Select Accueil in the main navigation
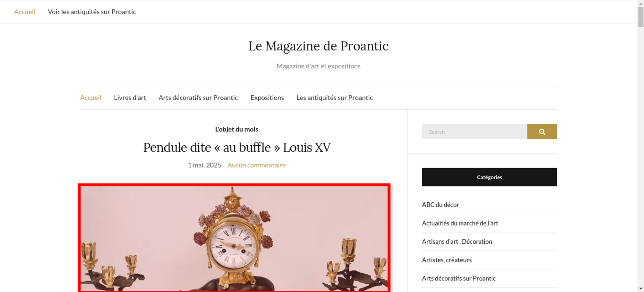Screen dimensions: 644x292 click(90, 97)
